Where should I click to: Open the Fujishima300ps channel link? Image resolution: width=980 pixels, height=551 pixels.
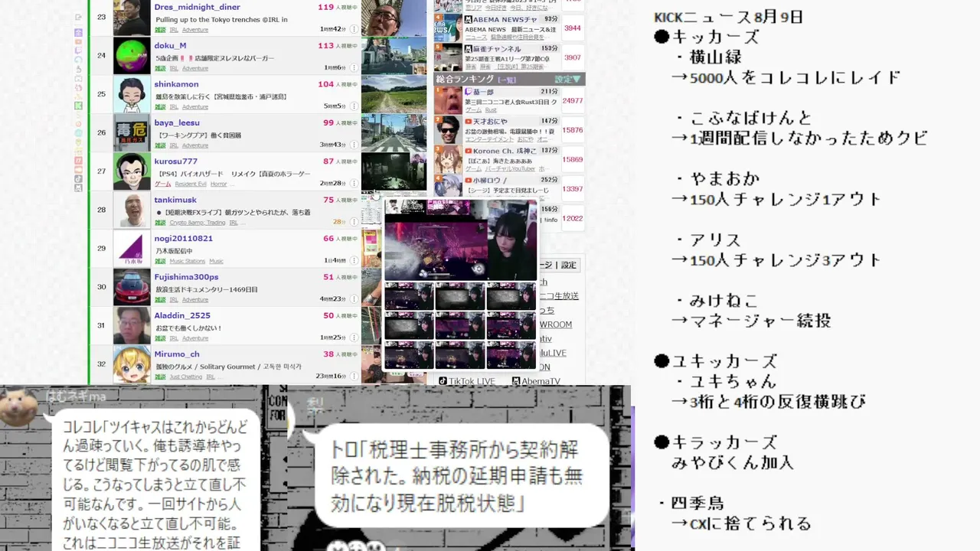click(x=186, y=277)
